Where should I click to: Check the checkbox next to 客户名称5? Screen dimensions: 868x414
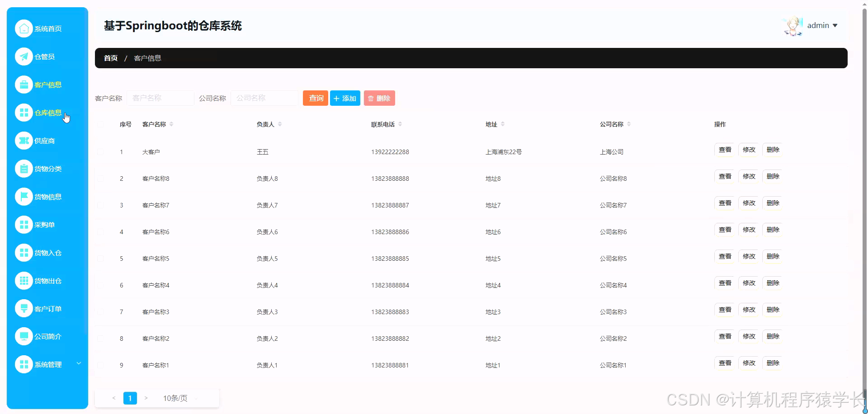pos(100,259)
